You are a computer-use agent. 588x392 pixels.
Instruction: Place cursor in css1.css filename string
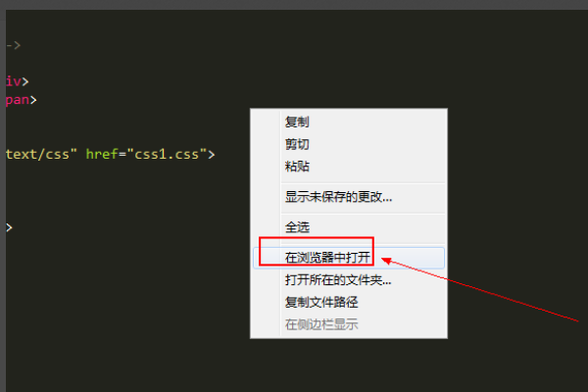click(x=167, y=154)
